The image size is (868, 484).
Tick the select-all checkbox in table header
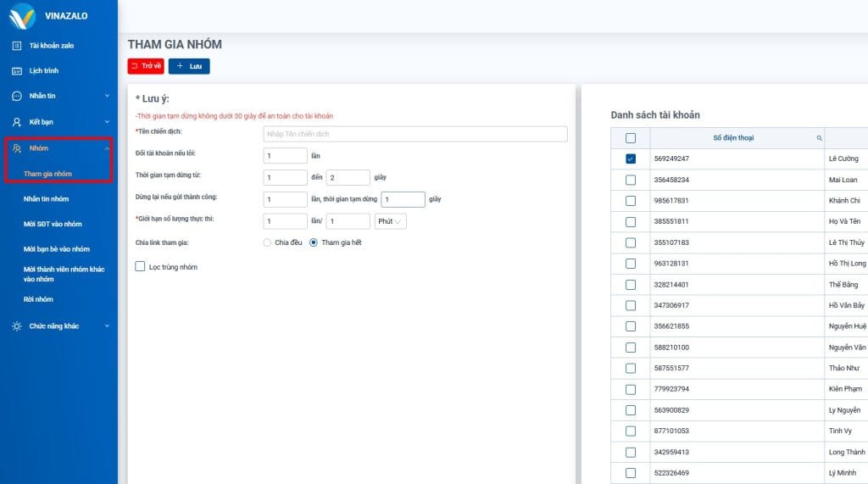pyautogui.click(x=630, y=138)
